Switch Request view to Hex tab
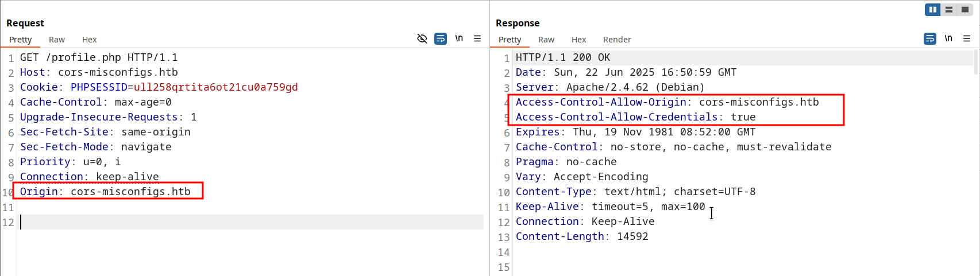 90,40
